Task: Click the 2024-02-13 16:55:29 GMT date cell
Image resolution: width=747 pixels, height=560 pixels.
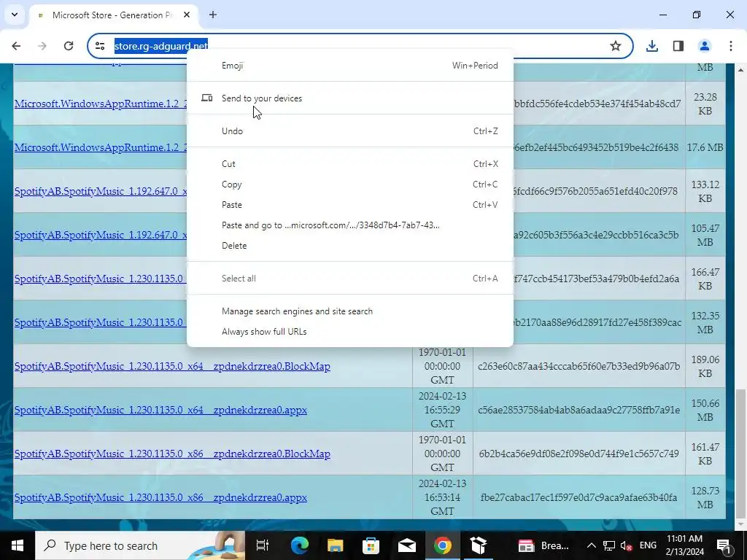Action: click(442, 410)
